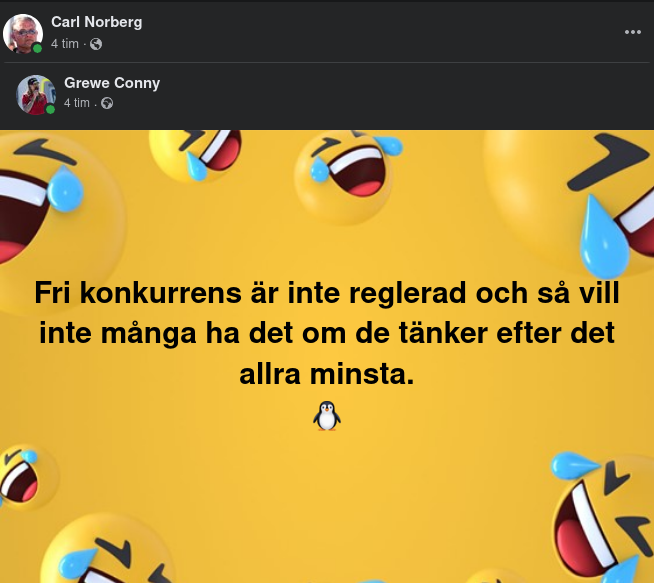This screenshot has width=654, height=583.
Task: Click the laughing emoji at bottom left of image
Action: (108, 550)
